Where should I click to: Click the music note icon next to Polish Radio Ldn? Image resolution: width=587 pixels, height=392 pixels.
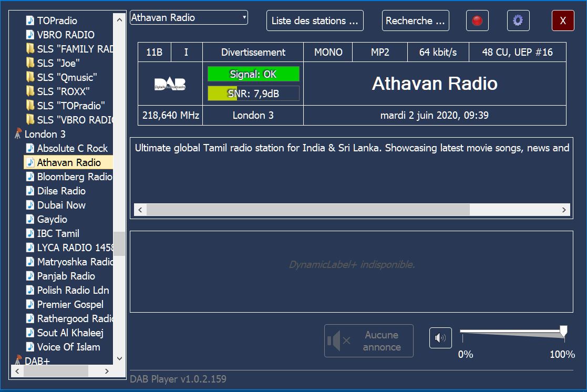(x=30, y=290)
